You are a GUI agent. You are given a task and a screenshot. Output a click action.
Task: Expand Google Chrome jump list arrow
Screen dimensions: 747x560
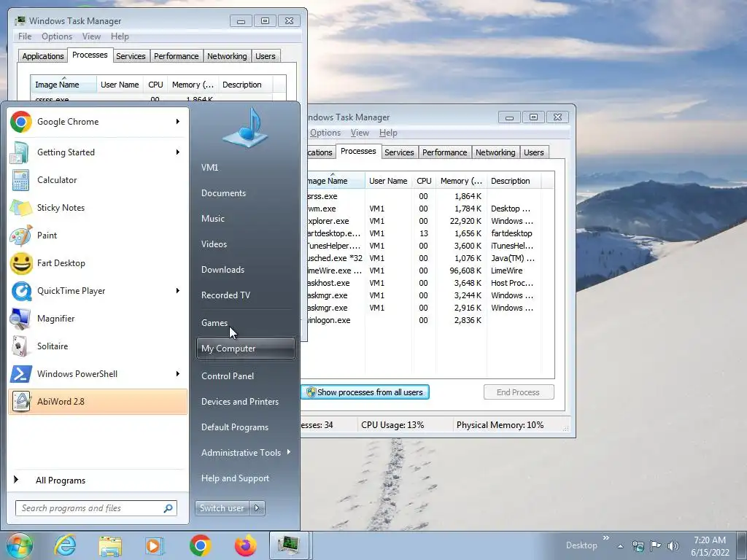click(178, 122)
